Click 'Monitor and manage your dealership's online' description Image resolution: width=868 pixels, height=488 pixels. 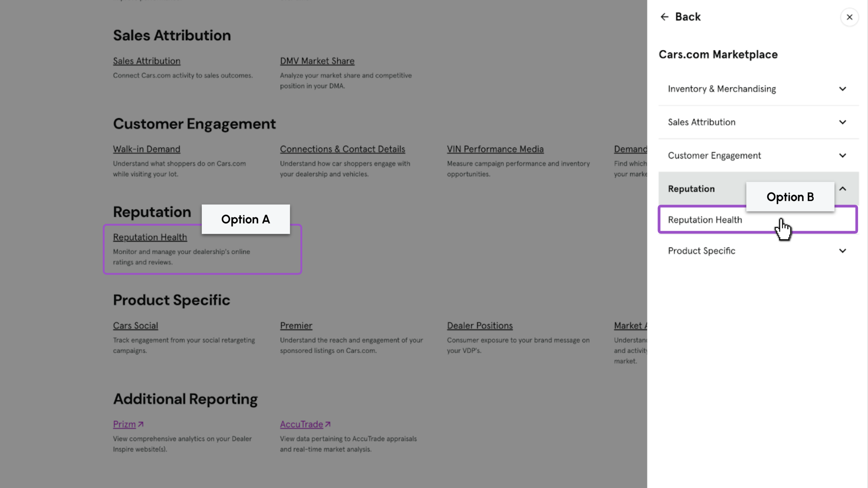click(181, 257)
